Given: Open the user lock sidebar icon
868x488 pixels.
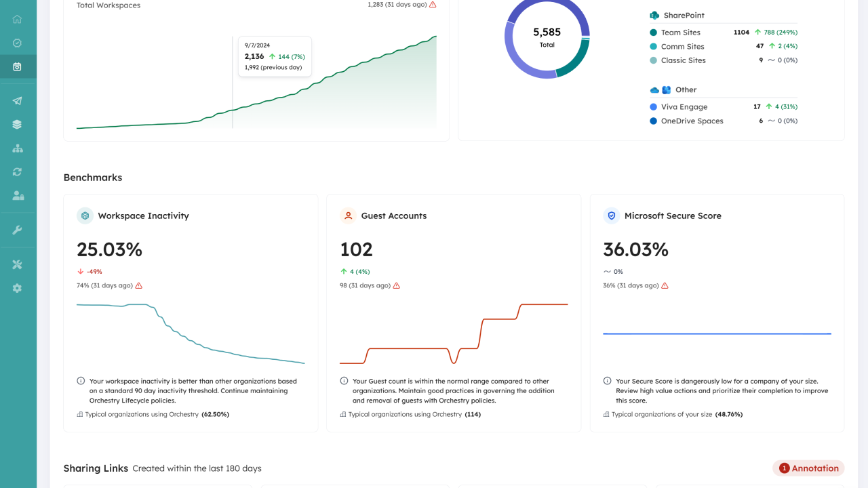Looking at the screenshot, I should click(18, 196).
